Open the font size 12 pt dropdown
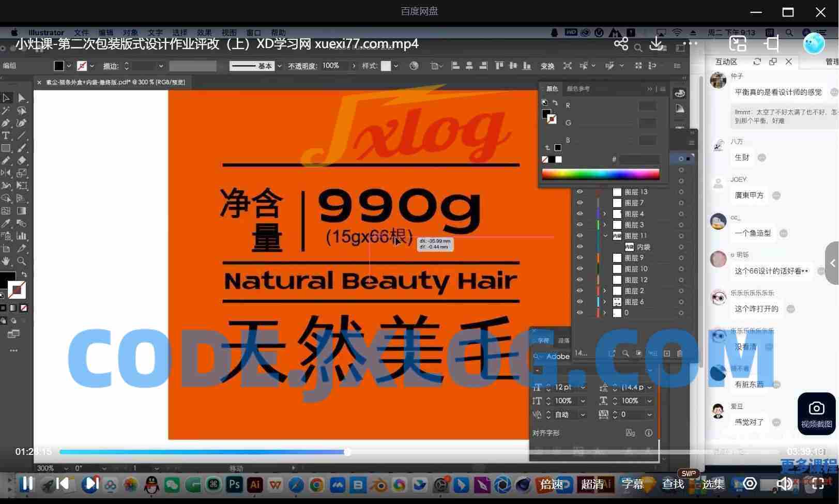Screen dimensions: 839x504 pos(583,387)
